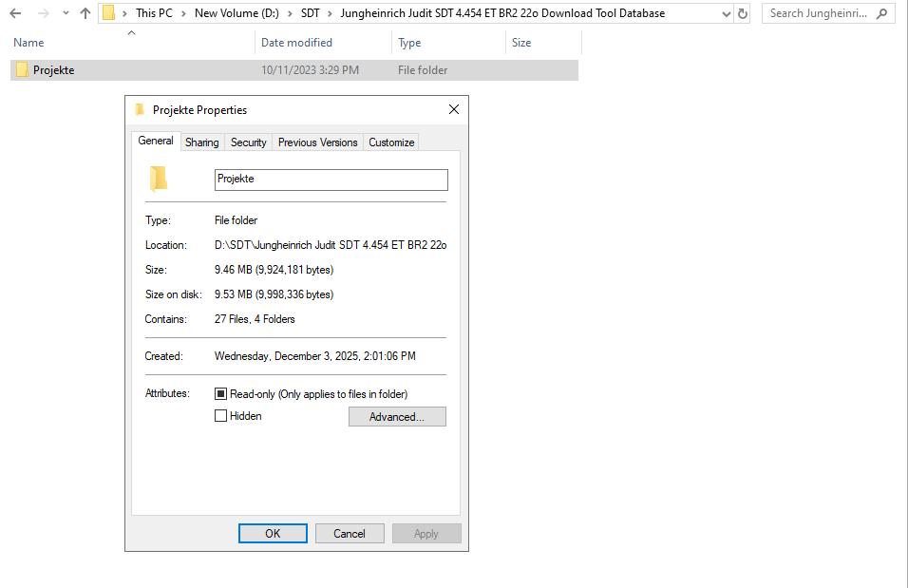Go up one folder level

[x=85, y=13]
